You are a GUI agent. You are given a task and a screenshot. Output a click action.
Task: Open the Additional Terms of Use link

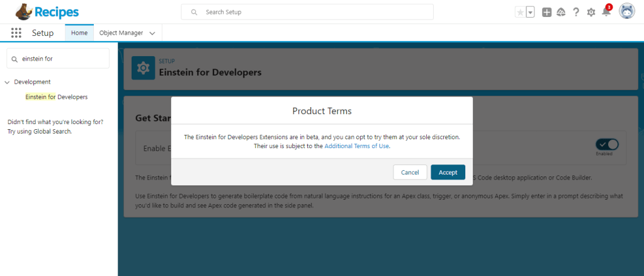tap(357, 146)
